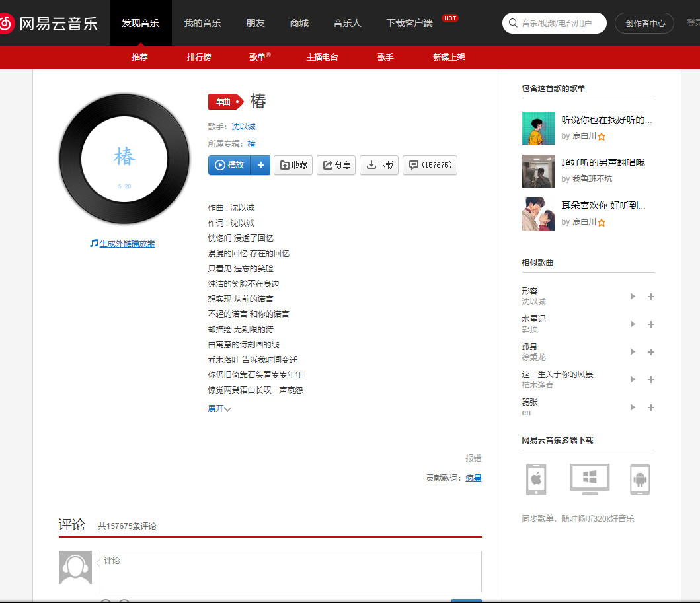Click the Windows PC download icon

click(590, 479)
